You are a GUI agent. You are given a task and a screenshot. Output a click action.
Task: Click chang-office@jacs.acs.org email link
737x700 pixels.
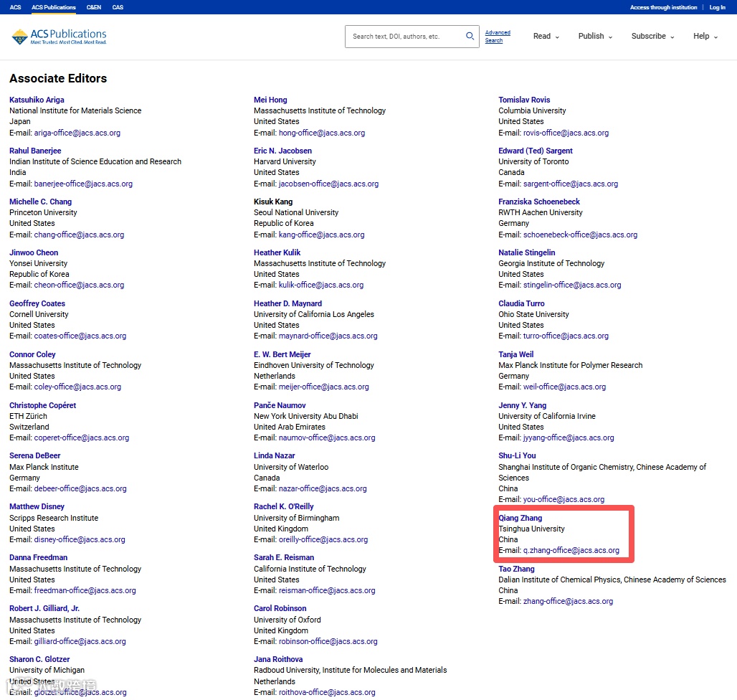79,235
